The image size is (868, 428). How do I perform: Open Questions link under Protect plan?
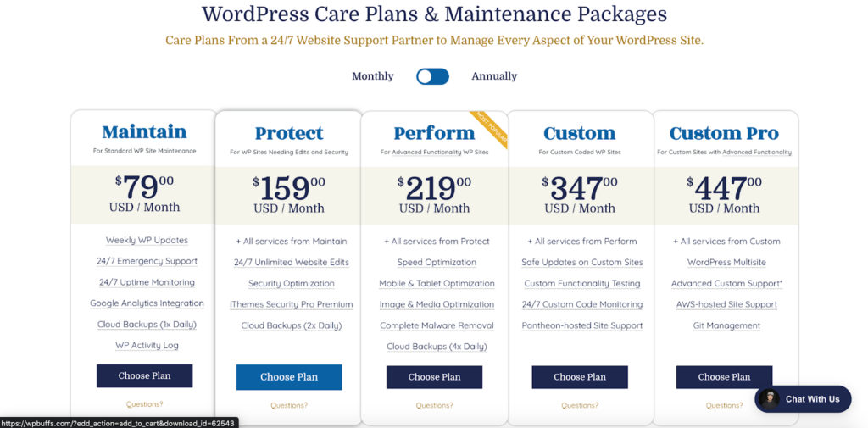click(289, 405)
